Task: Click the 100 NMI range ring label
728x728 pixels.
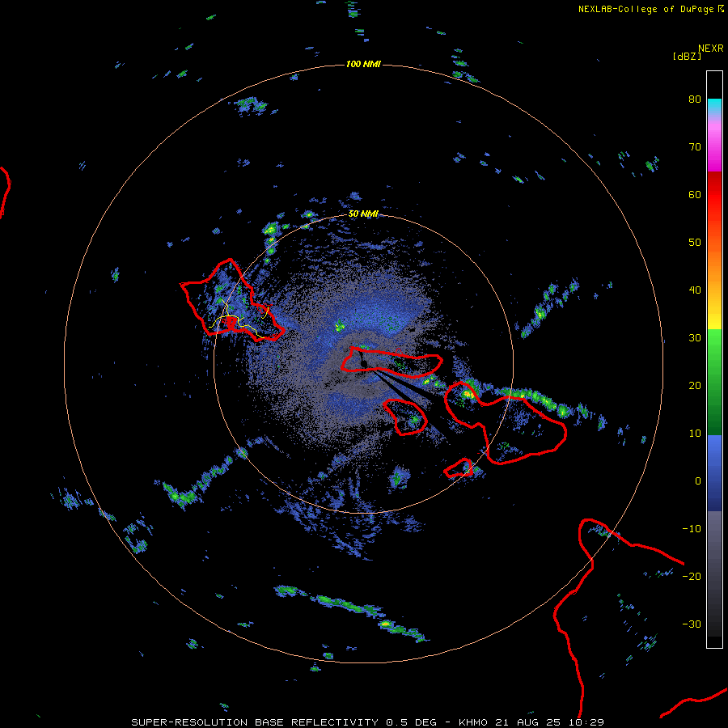Action: [363, 64]
